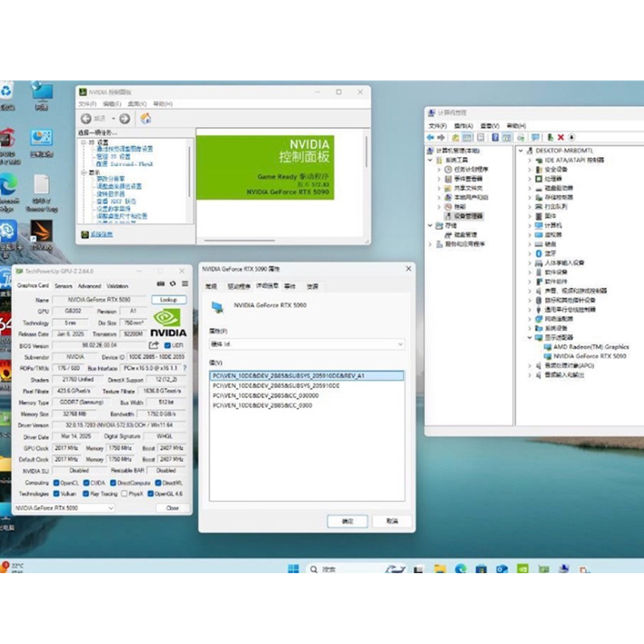The height and width of the screenshot is (644, 644).
Task: Toggle the UEFI checkbox in GPU-Z
Action: pyautogui.click(x=167, y=345)
